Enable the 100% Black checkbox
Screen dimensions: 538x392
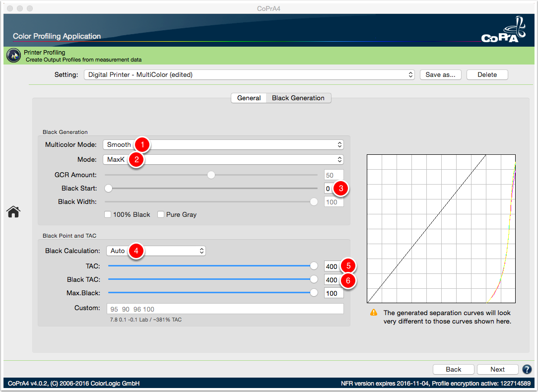108,214
